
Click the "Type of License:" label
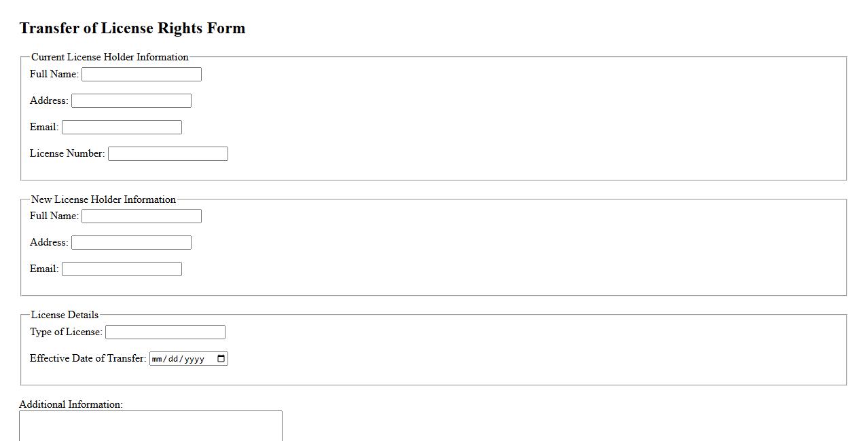click(66, 332)
